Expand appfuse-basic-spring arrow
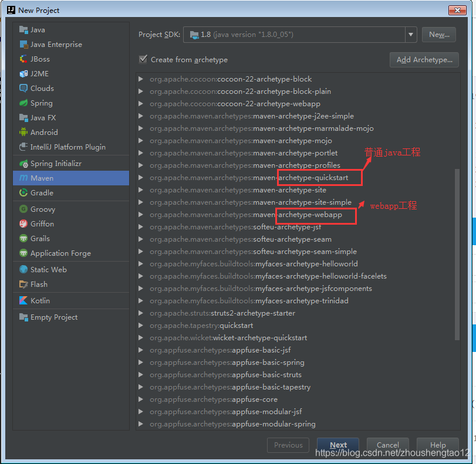 140,363
